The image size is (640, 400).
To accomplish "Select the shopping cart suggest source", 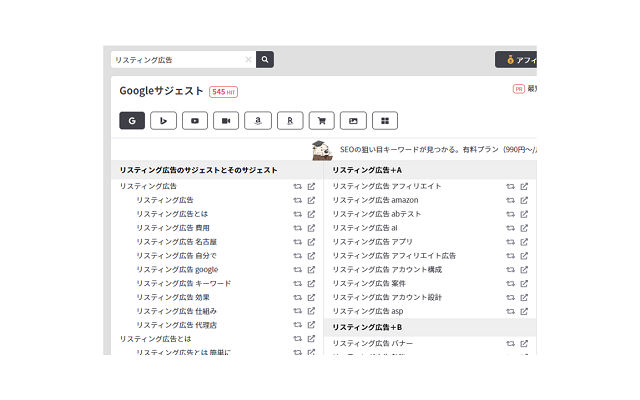I will click(x=322, y=121).
